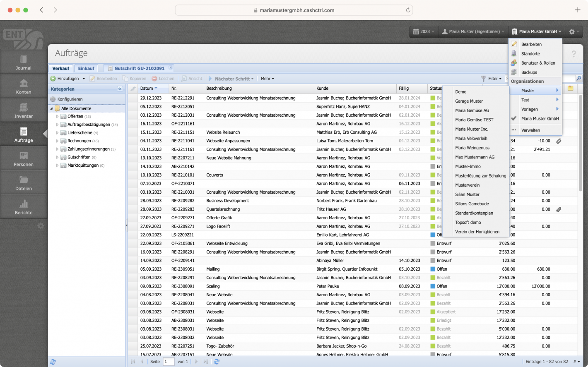Click the search magnifier icon
This screenshot has width=588, height=367.
(x=579, y=78)
